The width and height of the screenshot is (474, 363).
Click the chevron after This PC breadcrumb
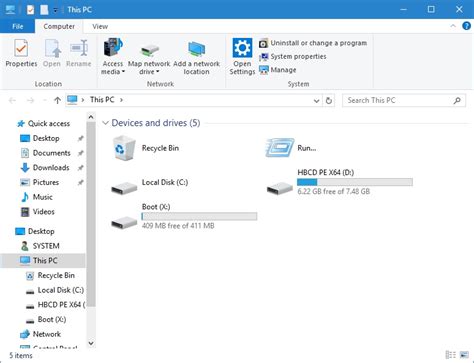(x=122, y=100)
